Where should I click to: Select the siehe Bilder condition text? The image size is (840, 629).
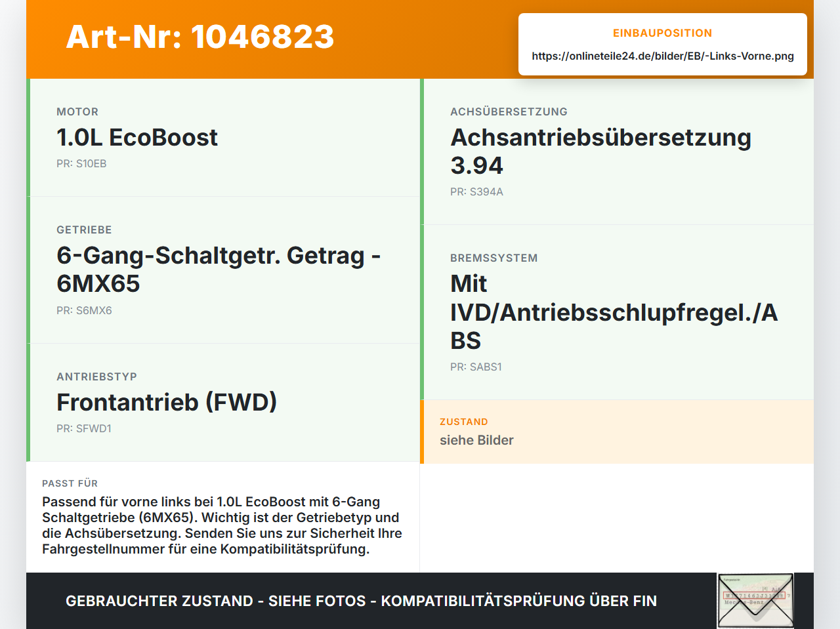(x=476, y=440)
